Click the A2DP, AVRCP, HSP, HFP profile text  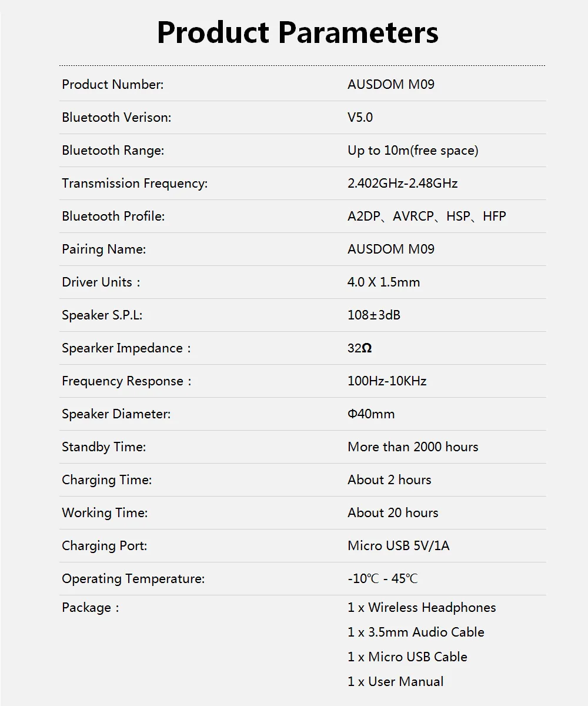click(427, 216)
